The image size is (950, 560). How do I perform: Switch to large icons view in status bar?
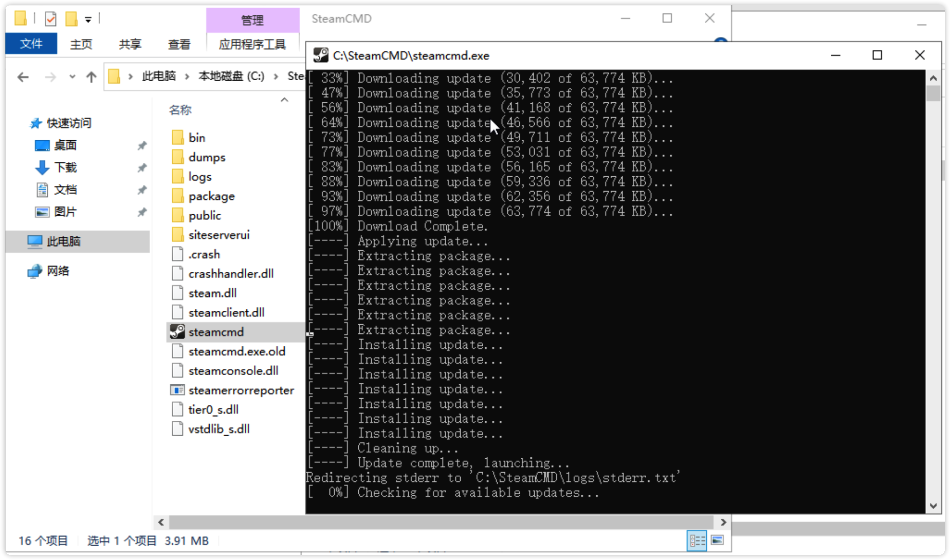[717, 540]
